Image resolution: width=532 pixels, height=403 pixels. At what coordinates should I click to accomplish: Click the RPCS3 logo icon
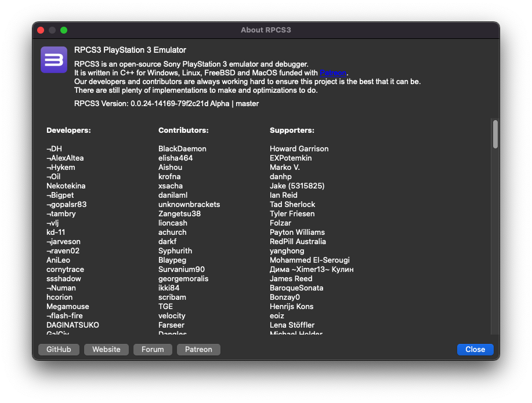point(54,60)
